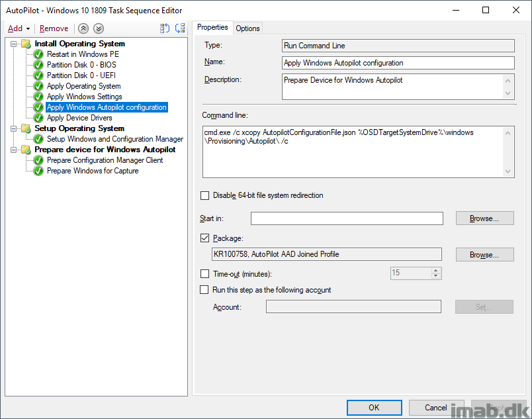The image size is (532, 419).
Task: Click status icon beside Prepare Windows for Capture
Action: coord(38,171)
